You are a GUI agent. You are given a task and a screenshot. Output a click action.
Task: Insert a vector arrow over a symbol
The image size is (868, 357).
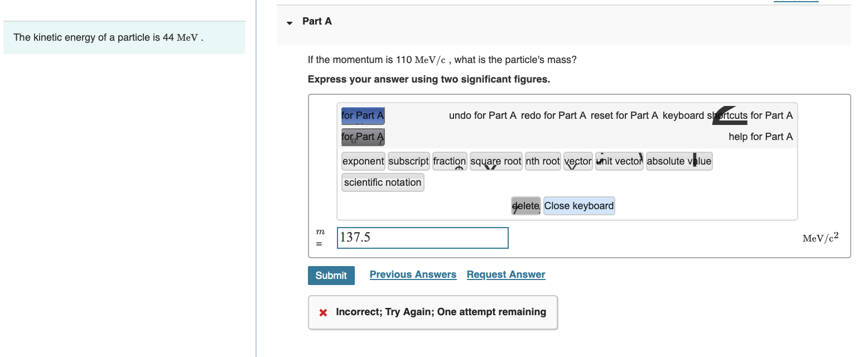(x=578, y=161)
